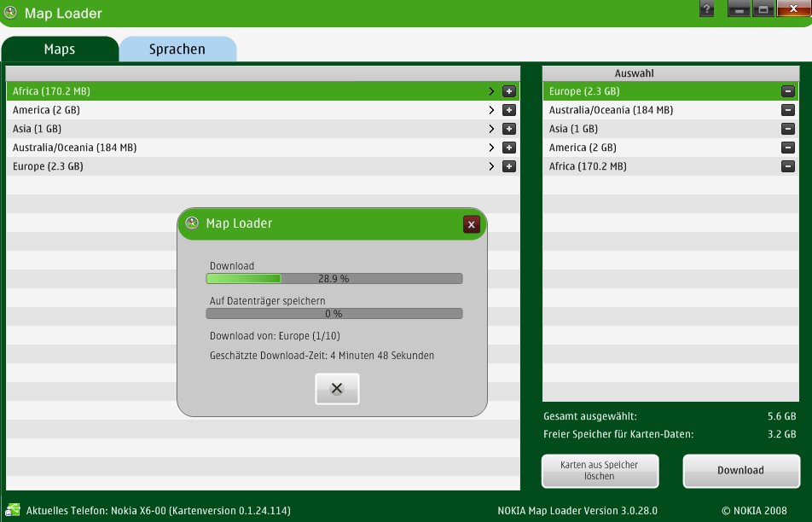Select America (2 GB) in Auswahl list
Screen dimensions: 812x522
coord(670,148)
